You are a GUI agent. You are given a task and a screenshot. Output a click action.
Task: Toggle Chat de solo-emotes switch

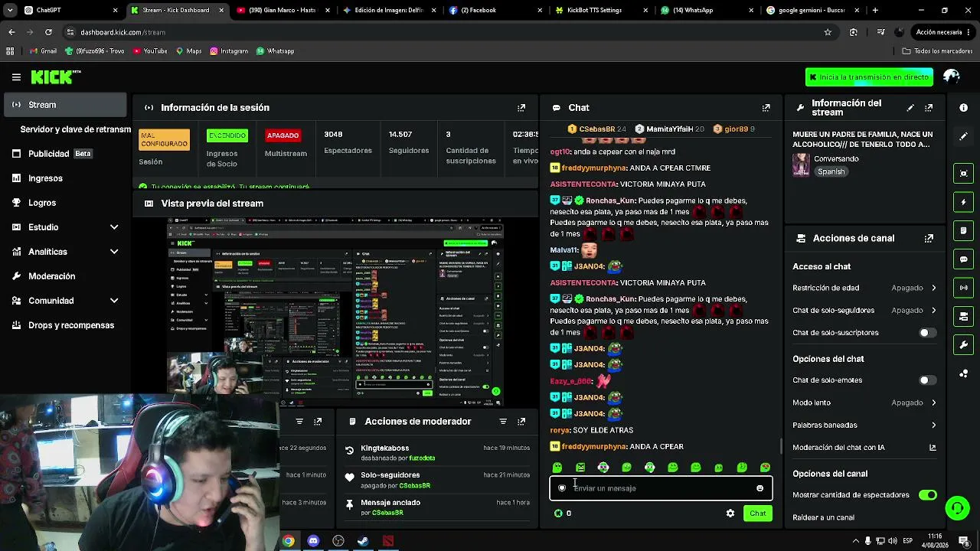point(927,380)
